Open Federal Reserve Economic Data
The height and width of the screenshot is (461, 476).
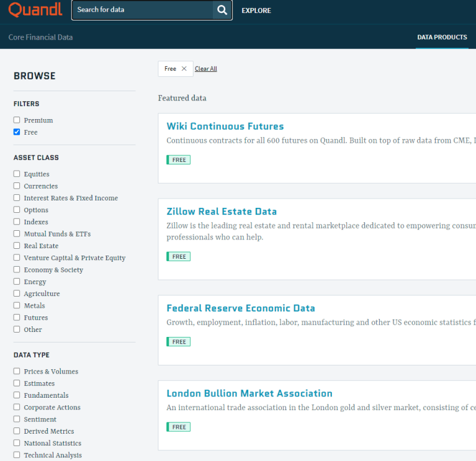[241, 308]
